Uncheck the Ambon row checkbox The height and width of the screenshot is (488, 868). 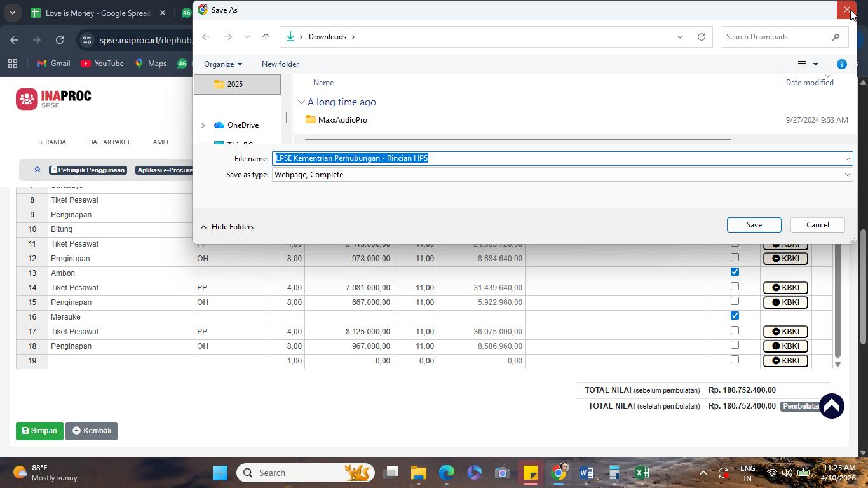click(735, 272)
